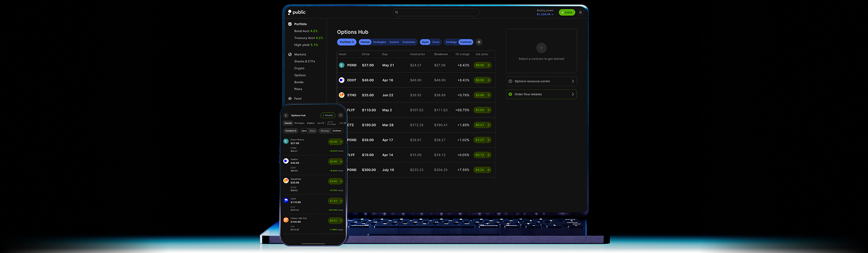Screen dimensions: 868x253
Task: Toggle the Owned filter pill
Action: point(365,42)
